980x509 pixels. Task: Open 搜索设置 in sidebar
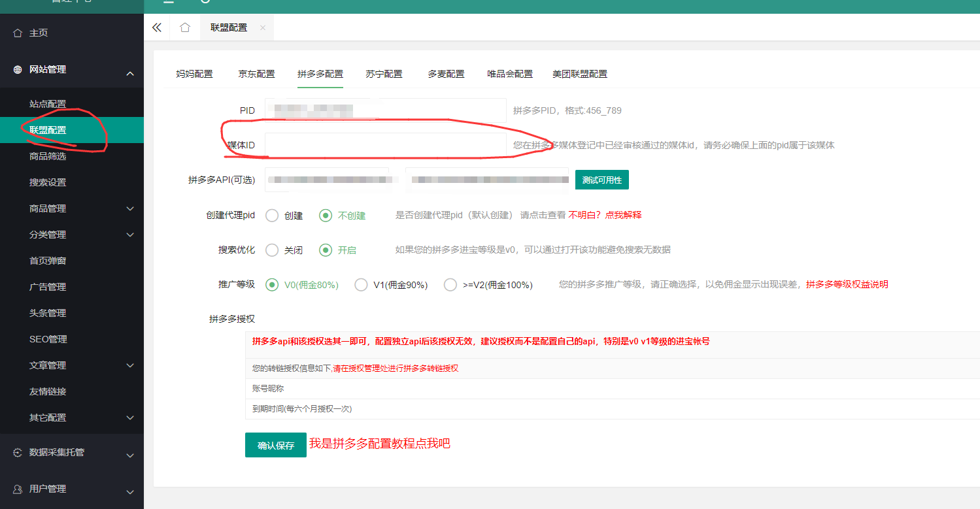(x=48, y=182)
